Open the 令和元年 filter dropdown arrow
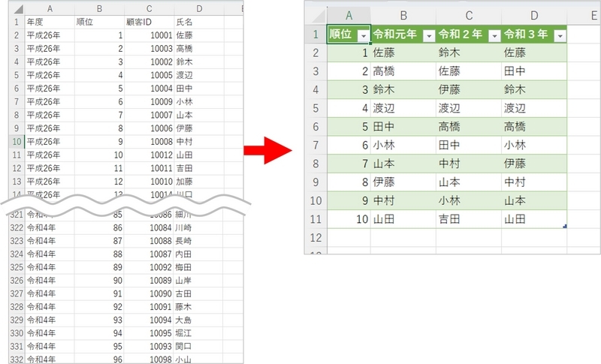 (428, 35)
